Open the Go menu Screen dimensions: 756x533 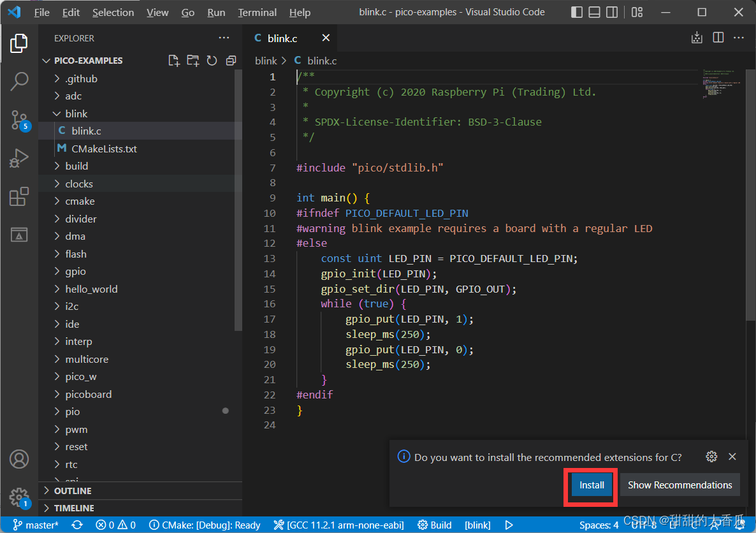coord(188,13)
